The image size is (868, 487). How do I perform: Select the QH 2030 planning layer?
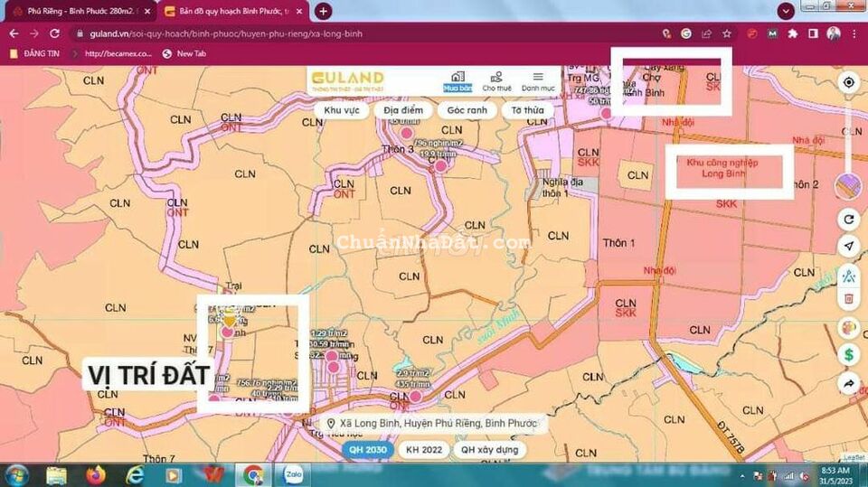[x=368, y=450]
